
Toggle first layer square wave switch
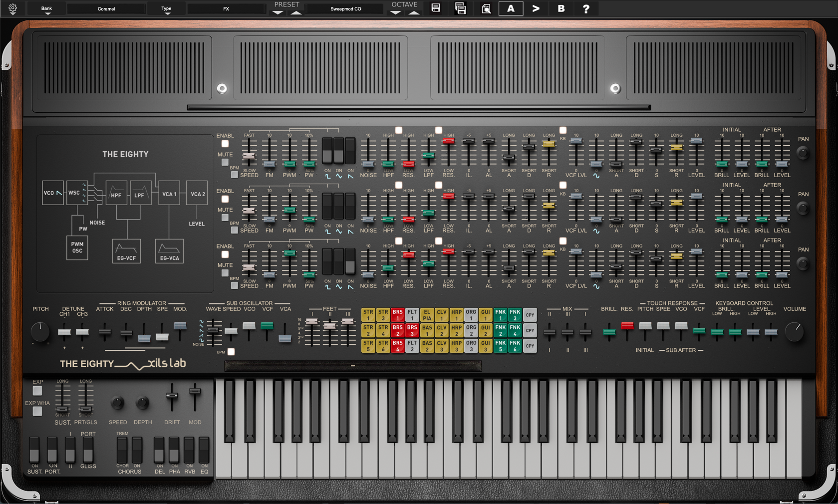[327, 151]
